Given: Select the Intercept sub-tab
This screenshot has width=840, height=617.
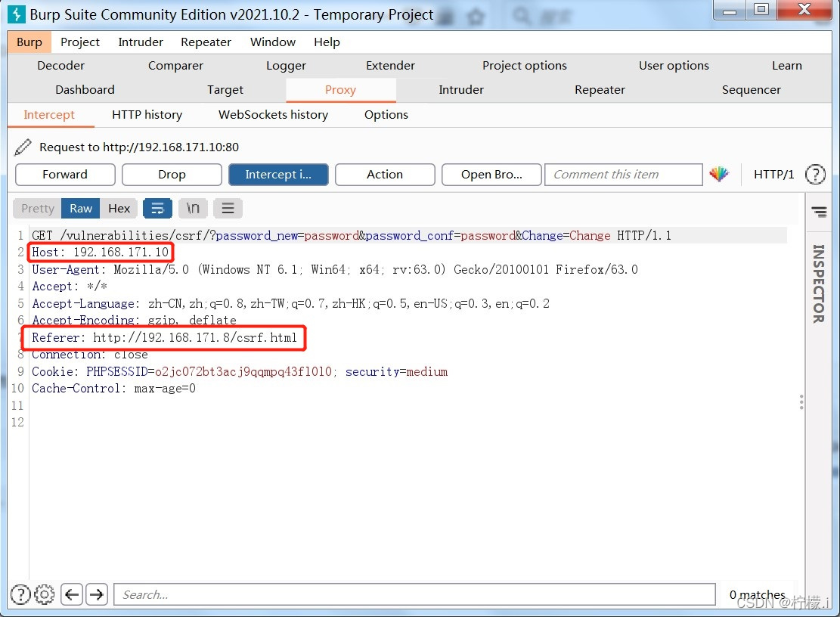Looking at the screenshot, I should pos(49,115).
